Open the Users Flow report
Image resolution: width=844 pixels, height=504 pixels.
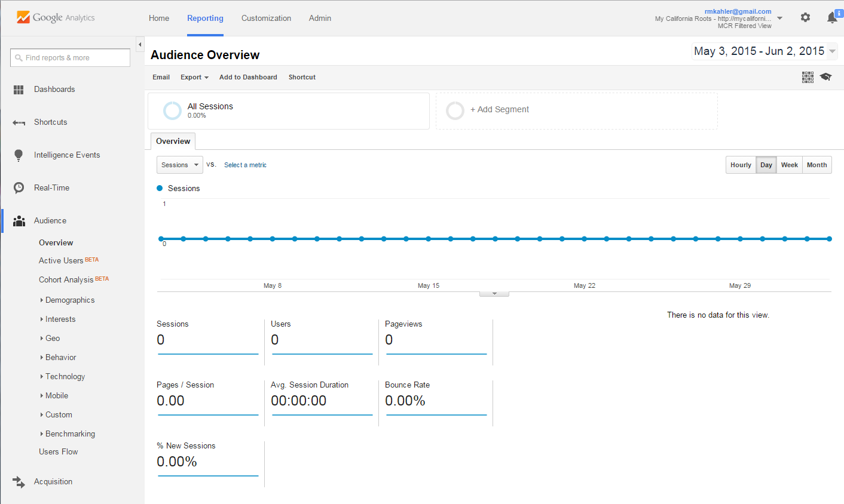(59, 451)
